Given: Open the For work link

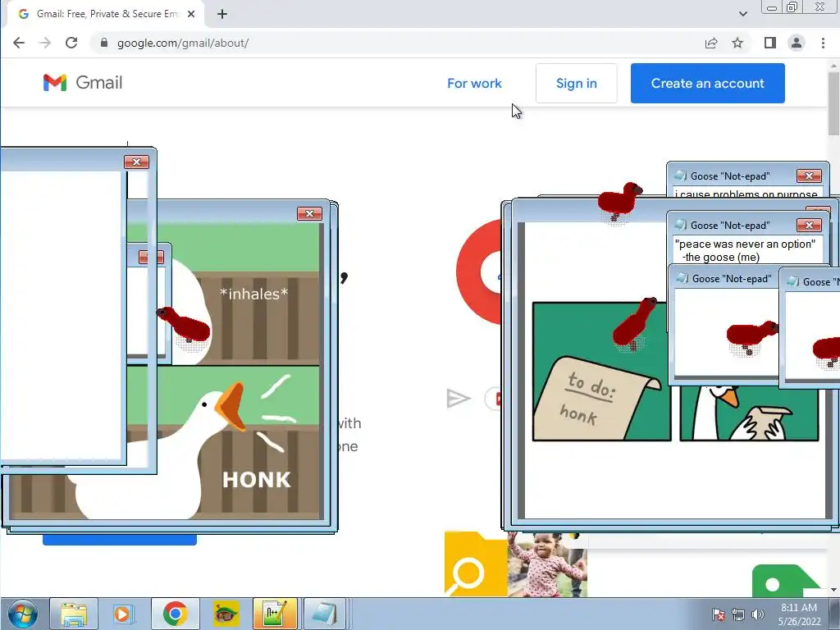Looking at the screenshot, I should click(x=474, y=83).
